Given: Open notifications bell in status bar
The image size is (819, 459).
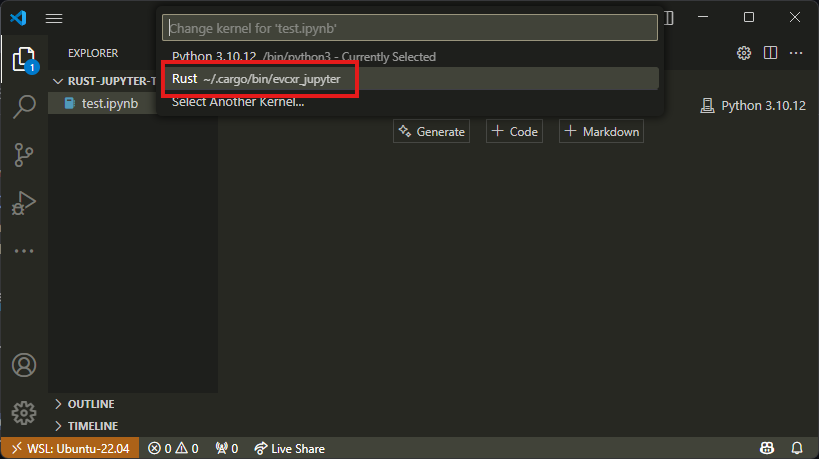Looking at the screenshot, I should (x=797, y=448).
